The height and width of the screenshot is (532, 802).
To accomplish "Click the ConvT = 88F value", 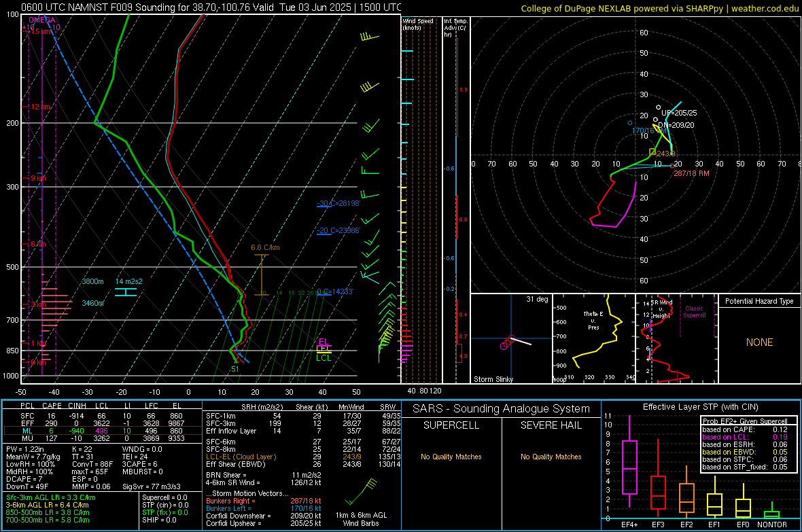I will click(x=92, y=464).
